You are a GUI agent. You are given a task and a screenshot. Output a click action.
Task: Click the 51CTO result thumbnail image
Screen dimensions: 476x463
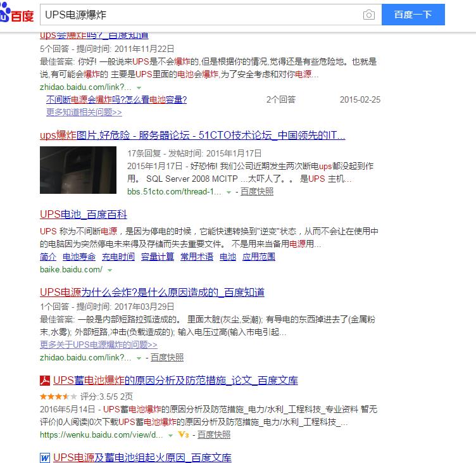coord(78,170)
